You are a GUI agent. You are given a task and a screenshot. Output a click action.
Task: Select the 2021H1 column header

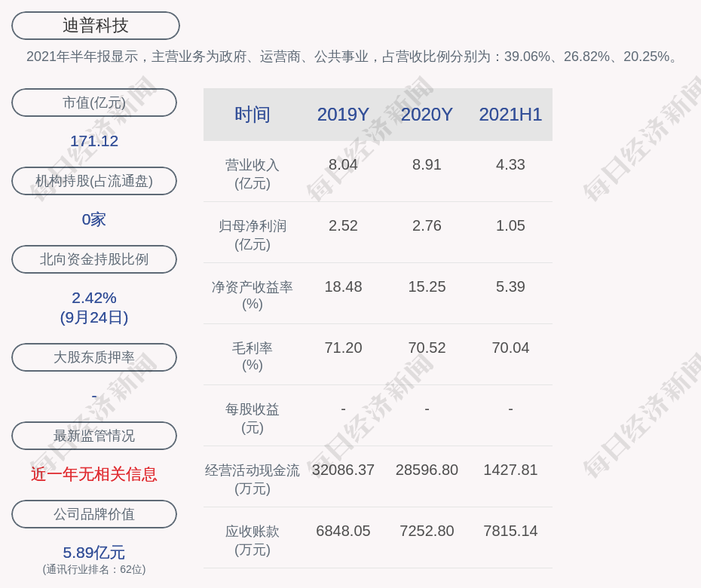point(510,115)
